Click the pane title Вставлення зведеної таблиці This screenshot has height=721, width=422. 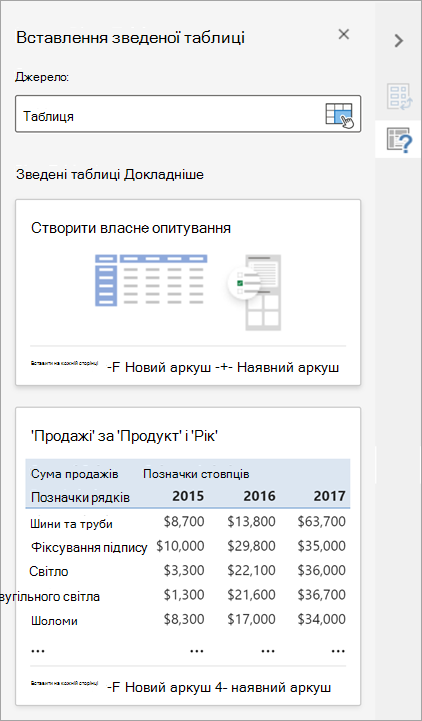[x=130, y=38]
